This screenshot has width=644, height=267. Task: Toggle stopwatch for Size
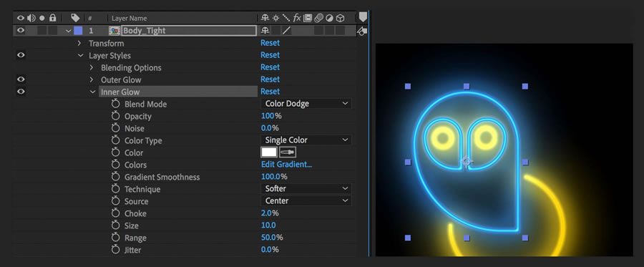(115, 225)
